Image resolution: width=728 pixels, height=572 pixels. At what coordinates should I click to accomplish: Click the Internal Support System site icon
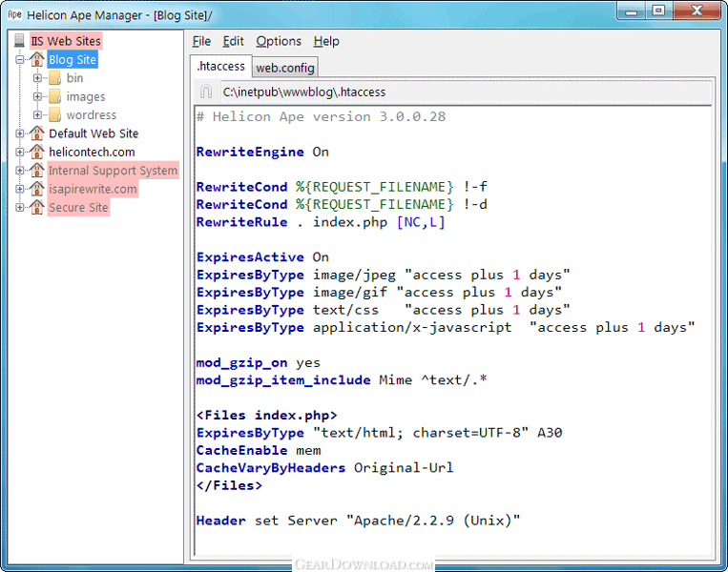point(36,171)
